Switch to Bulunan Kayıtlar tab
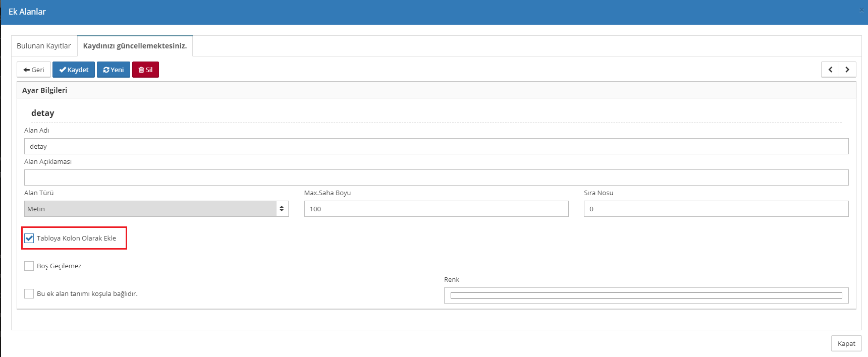 [x=44, y=46]
